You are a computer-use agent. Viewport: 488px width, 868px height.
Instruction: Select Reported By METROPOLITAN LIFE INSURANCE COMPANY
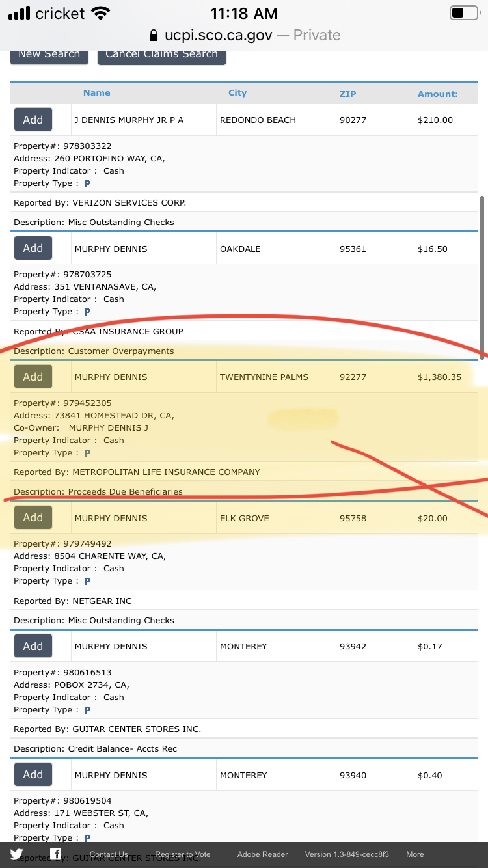pos(137,472)
